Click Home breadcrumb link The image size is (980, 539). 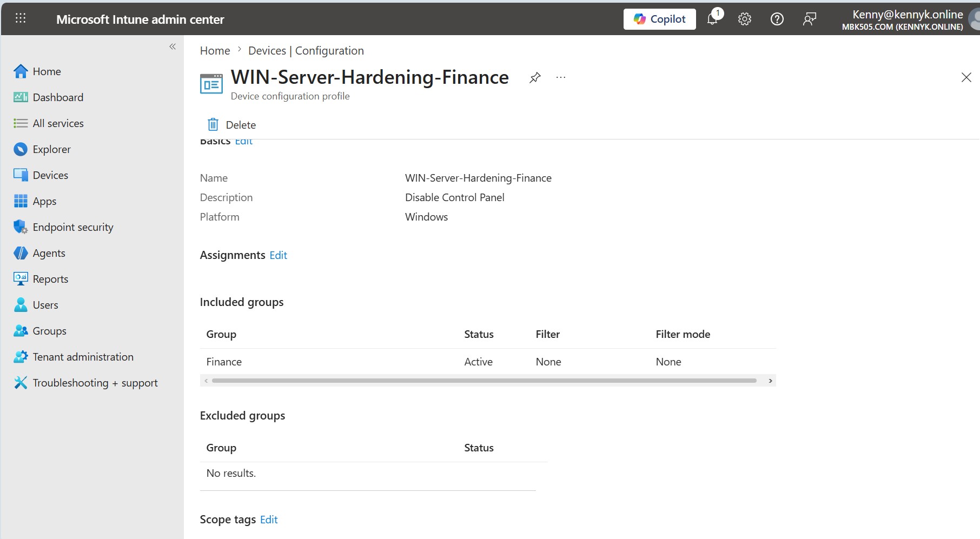coord(215,51)
